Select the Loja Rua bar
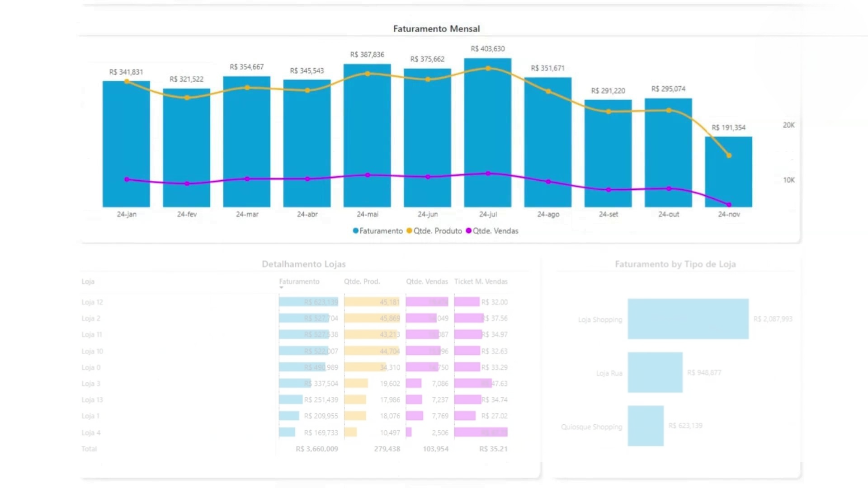 [x=655, y=372]
